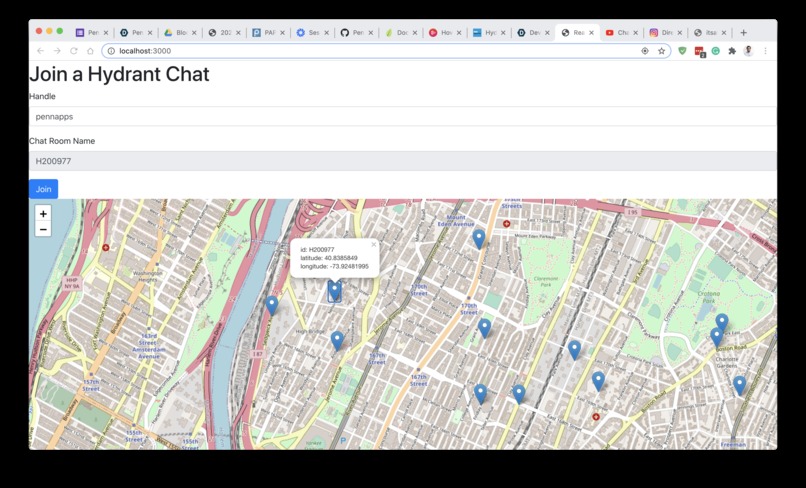The width and height of the screenshot is (806, 488).
Task: Open the Chrome profile avatar
Action: [x=748, y=51]
